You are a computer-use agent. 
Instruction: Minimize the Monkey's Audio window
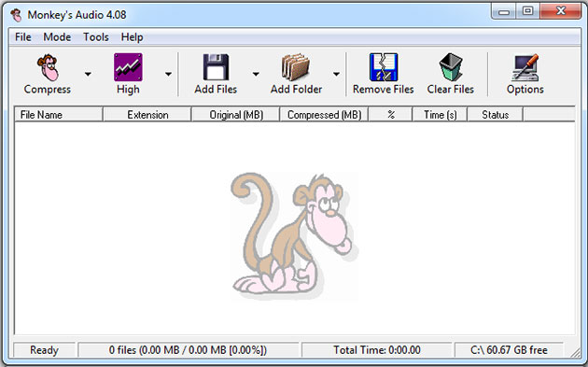click(504, 11)
